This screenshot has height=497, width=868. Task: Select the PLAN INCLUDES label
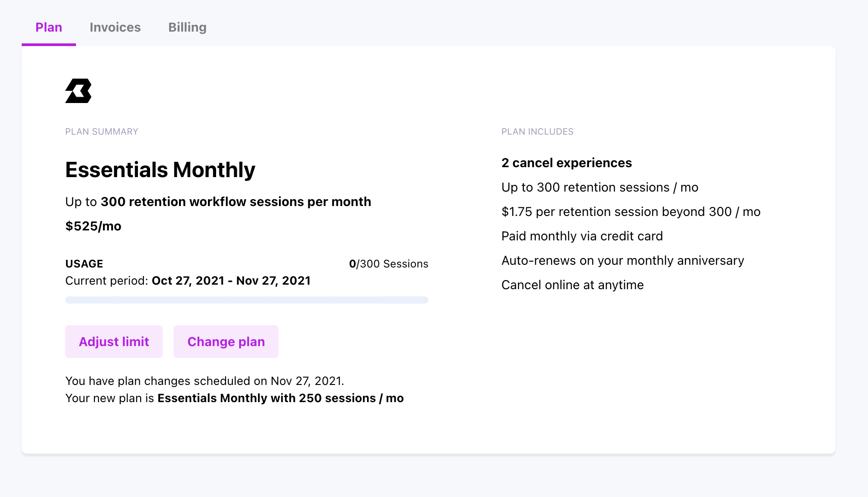[x=537, y=131]
